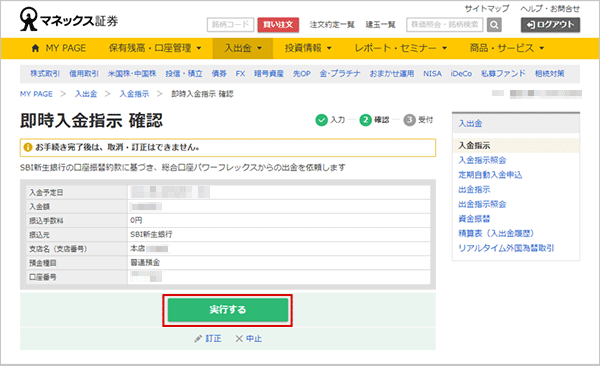Click the ログアウト button
The width and height of the screenshot is (600, 366).
[550, 25]
